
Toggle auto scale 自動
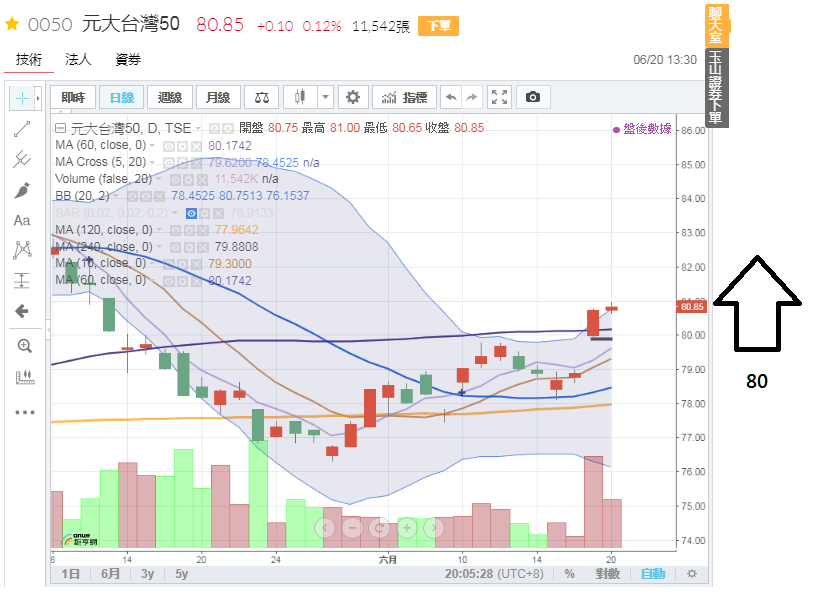pyautogui.click(x=653, y=574)
